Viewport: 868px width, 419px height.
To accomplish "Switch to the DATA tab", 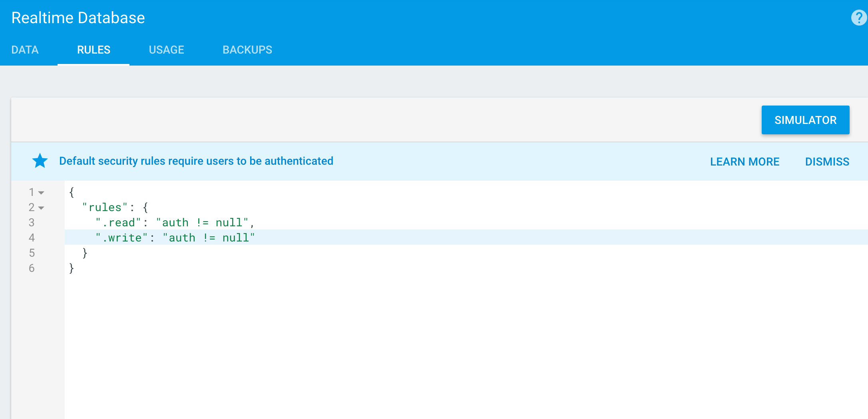I will pos(25,50).
